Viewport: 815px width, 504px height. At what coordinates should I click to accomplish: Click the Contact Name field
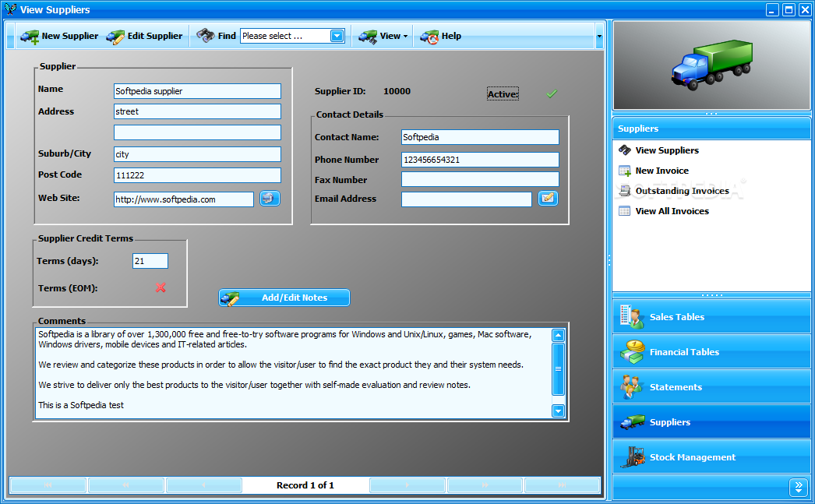(x=480, y=137)
